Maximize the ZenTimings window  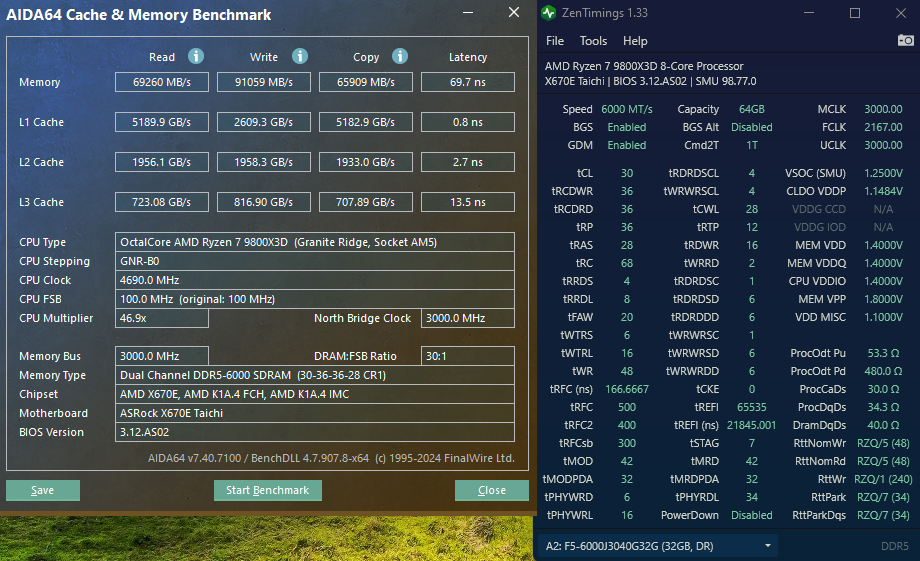click(855, 13)
